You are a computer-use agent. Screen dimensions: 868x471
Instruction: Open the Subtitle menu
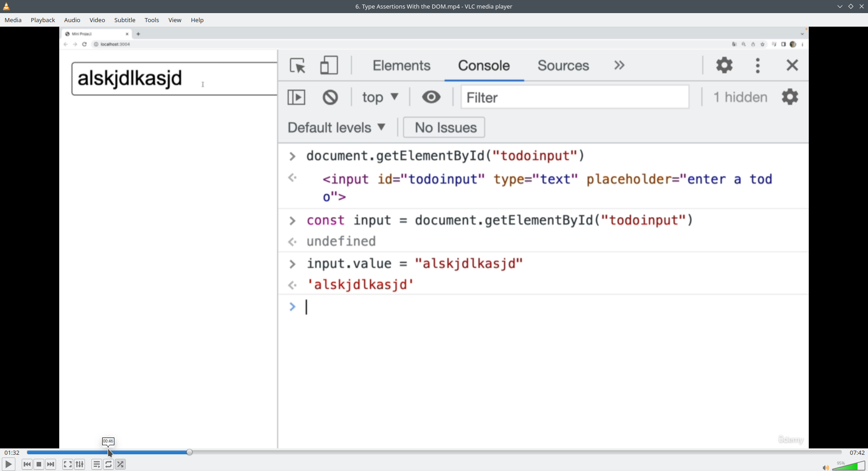tap(125, 20)
